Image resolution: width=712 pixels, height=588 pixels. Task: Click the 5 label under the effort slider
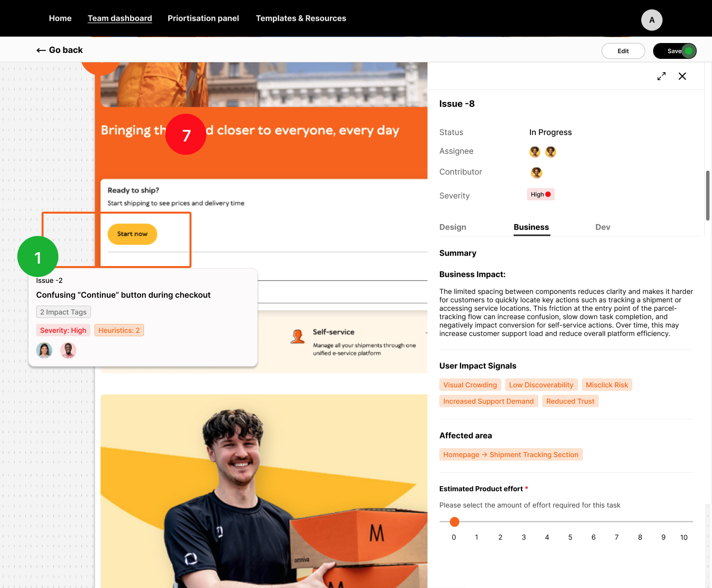tap(570, 537)
